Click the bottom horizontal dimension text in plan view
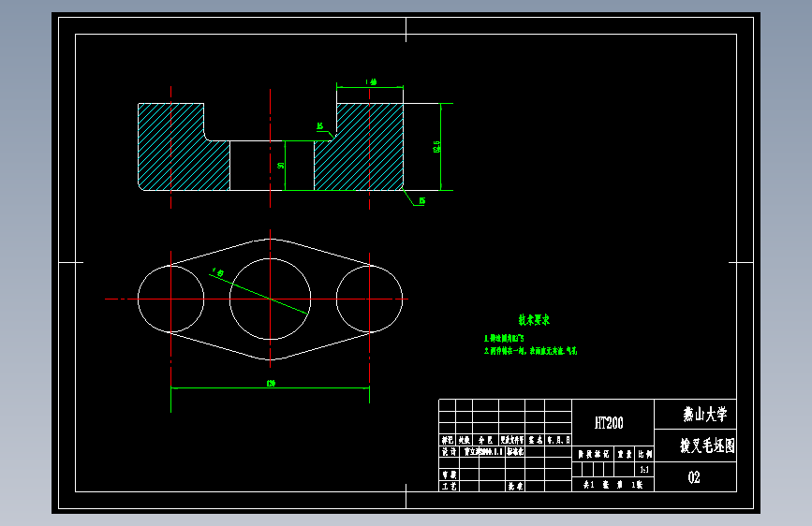812x526 pixels. [271, 383]
